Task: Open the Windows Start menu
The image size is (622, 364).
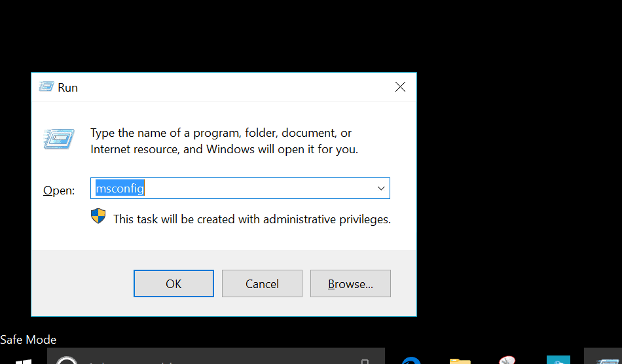Action: click(x=23, y=361)
